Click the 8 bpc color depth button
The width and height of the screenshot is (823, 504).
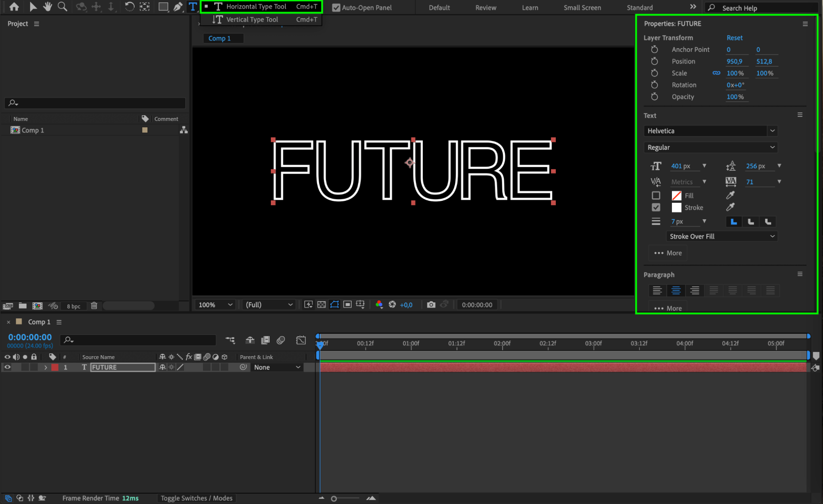click(74, 306)
